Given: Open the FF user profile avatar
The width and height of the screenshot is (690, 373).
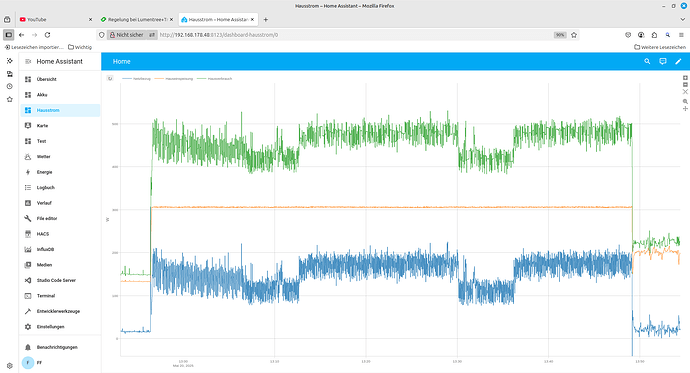Looking at the screenshot, I should [x=28, y=363].
